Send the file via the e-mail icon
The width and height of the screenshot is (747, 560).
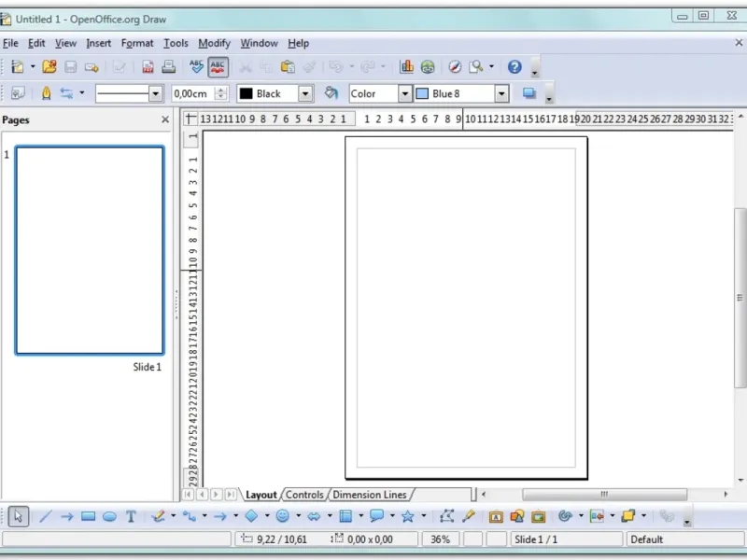tap(92, 66)
